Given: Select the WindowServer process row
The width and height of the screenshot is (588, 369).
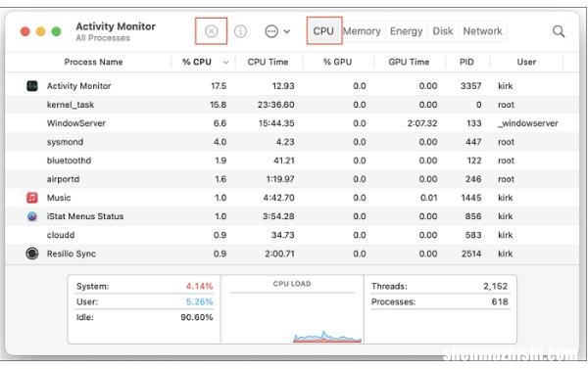Looking at the screenshot, I should coord(292,123).
